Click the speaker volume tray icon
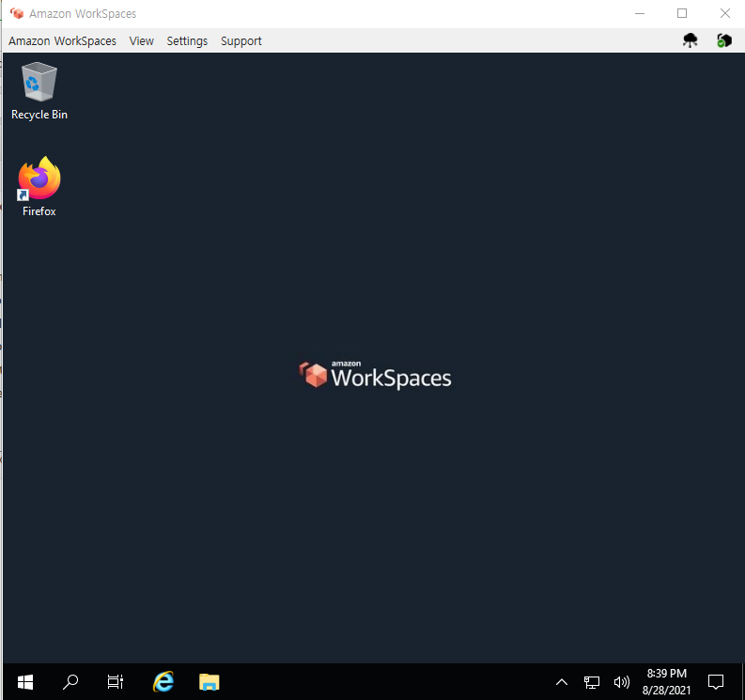745x700 pixels. [622, 682]
